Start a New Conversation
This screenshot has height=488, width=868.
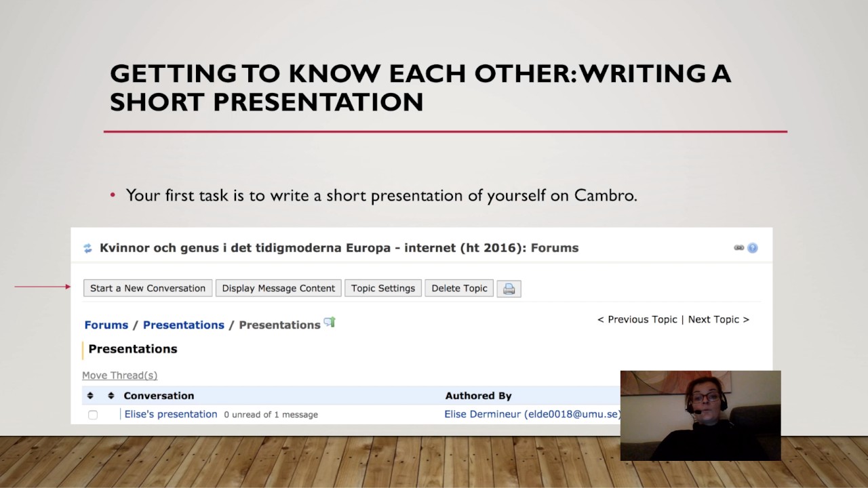coord(148,288)
